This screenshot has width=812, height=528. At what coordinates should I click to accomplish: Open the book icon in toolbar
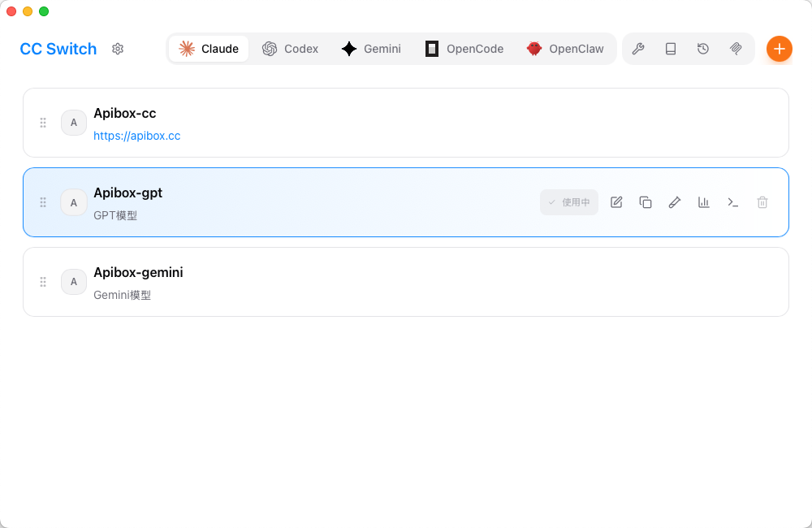coord(671,49)
